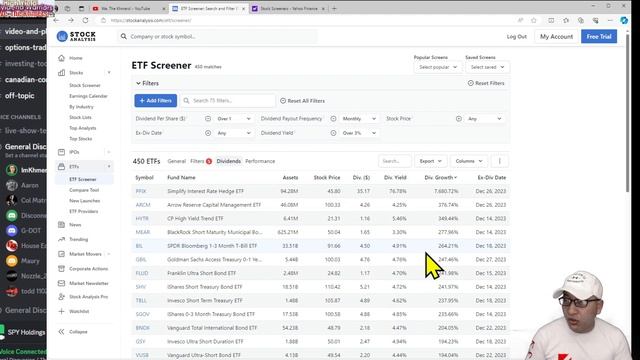
Task: Go back in the browser
Action: (x=56, y=20)
